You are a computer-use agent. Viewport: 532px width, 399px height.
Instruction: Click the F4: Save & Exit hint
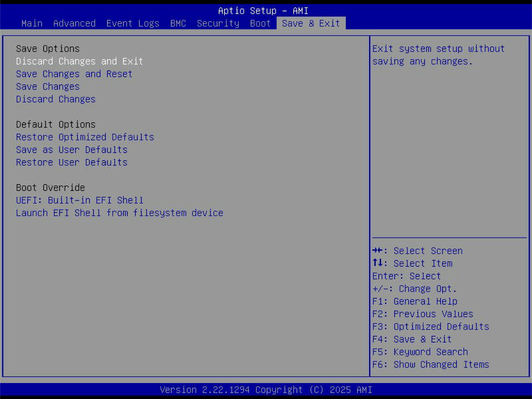[x=412, y=339]
